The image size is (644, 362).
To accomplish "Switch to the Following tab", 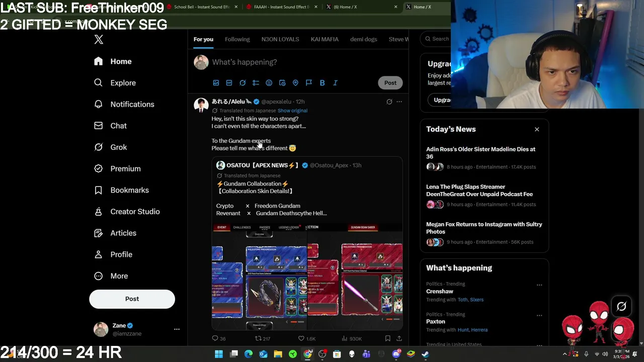I will 237,39.
